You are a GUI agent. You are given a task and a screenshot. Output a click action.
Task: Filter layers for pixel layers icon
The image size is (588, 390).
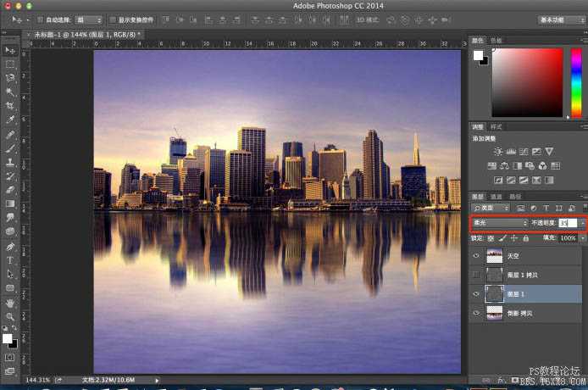click(x=521, y=208)
